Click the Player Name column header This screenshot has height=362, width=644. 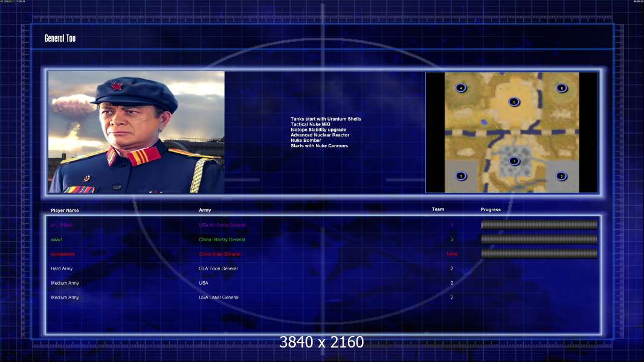pos(65,211)
